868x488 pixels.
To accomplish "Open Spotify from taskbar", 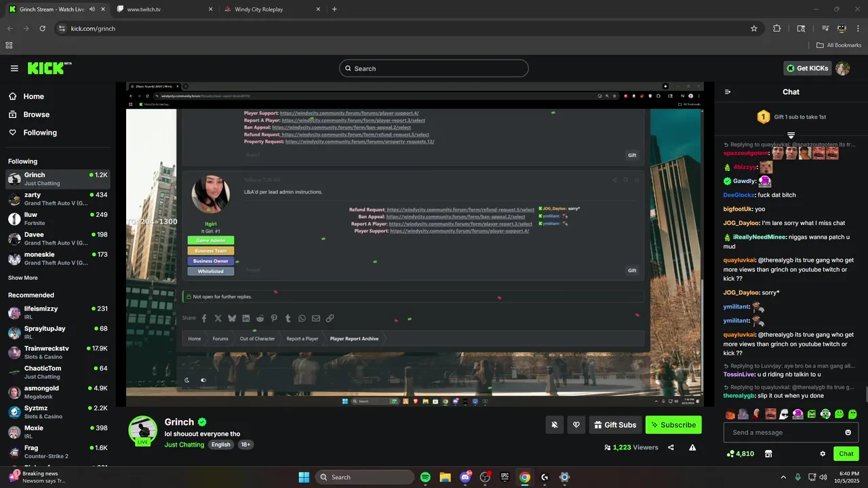I will [x=425, y=477].
